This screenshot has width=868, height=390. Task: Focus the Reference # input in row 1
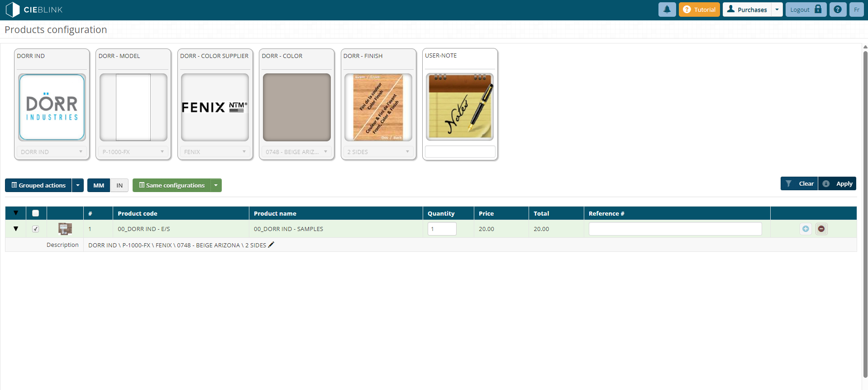675,229
